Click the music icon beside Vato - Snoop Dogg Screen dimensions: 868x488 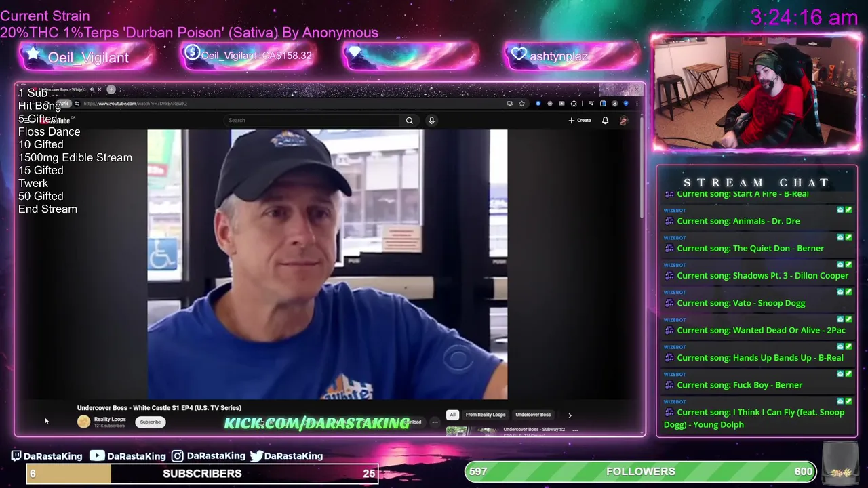669,303
